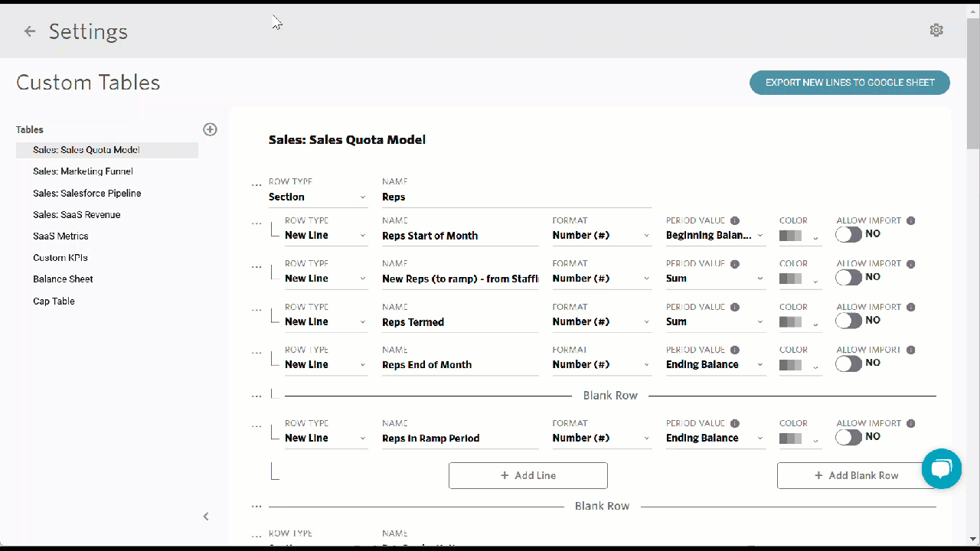Click the Add Line button

click(x=528, y=475)
